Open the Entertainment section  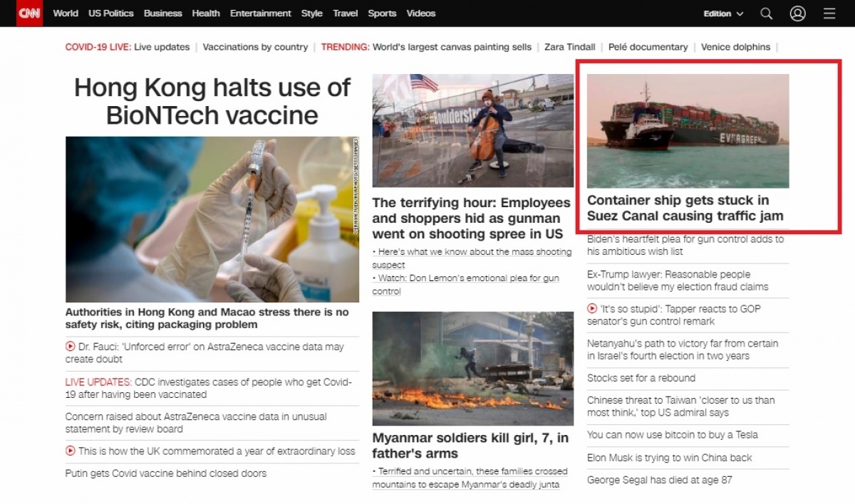261,14
